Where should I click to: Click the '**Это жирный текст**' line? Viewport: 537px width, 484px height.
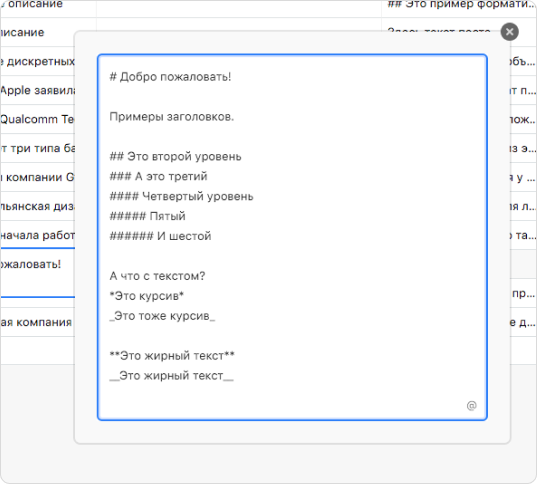click(172, 356)
